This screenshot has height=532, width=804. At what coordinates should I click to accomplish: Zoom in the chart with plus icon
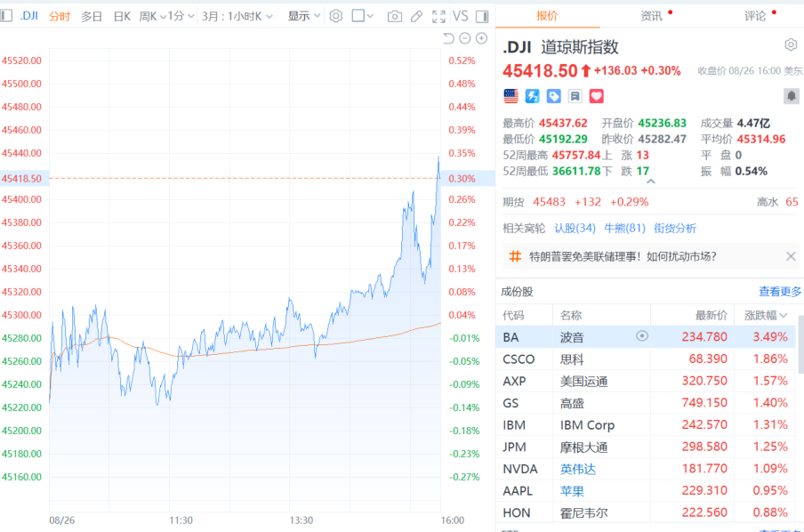pos(481,38)
